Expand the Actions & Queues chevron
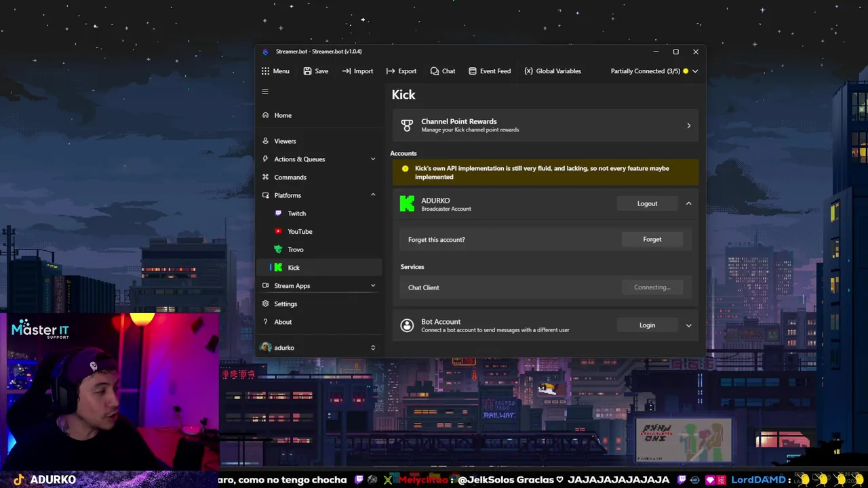 click(373, 159)
